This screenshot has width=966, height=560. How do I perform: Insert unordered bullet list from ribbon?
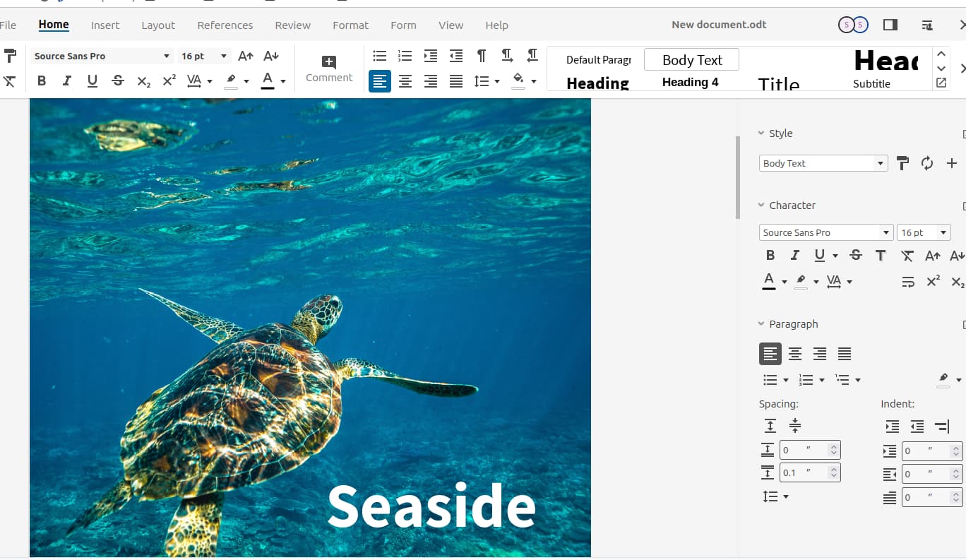click(380, 56)
